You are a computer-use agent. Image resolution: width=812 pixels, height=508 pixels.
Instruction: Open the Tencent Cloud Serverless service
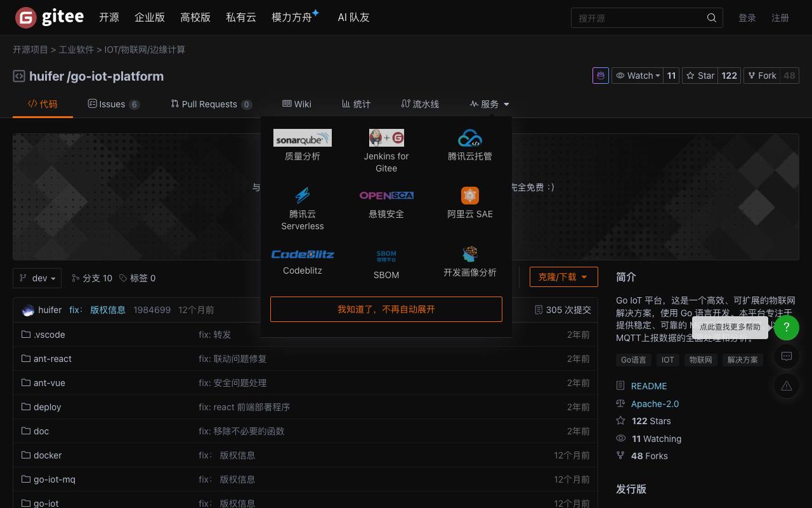point(303,209)
